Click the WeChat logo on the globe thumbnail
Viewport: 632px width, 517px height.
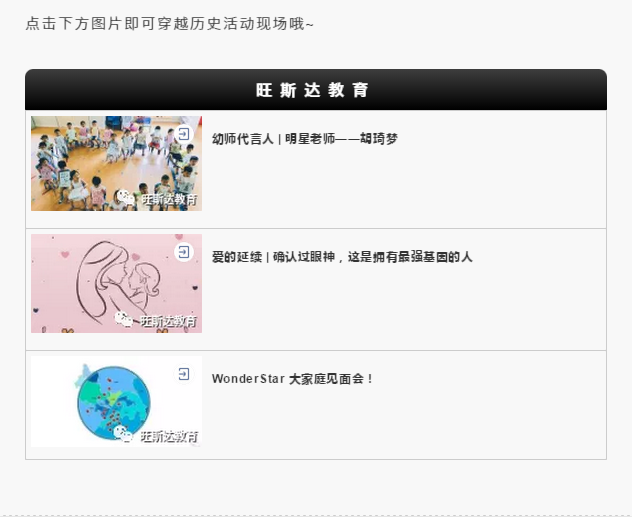(x=123, y=434)
